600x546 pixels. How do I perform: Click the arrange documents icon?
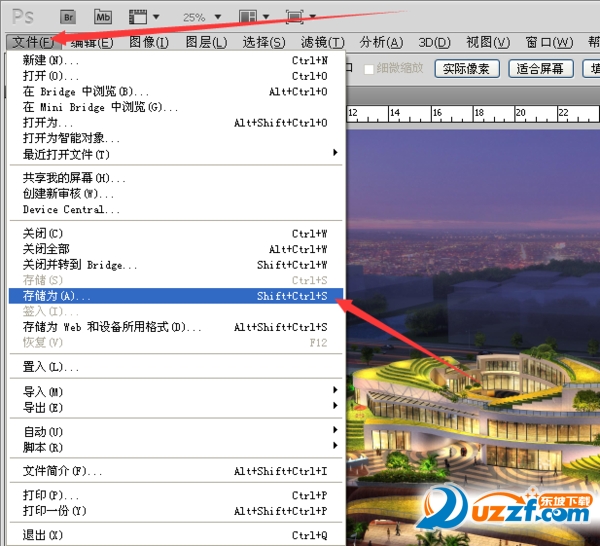click(x=248, y=17)
